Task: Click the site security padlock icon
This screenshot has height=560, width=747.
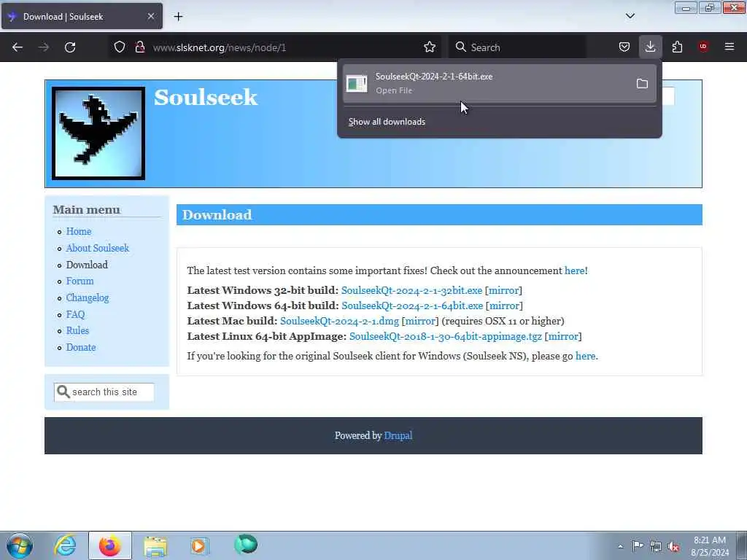Action: coord(140,47)
